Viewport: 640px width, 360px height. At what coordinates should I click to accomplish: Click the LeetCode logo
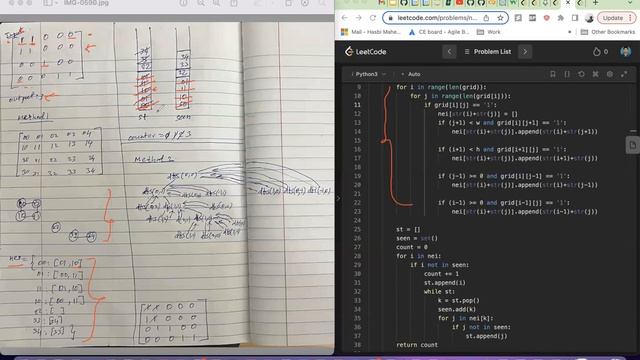coord(365,52)
